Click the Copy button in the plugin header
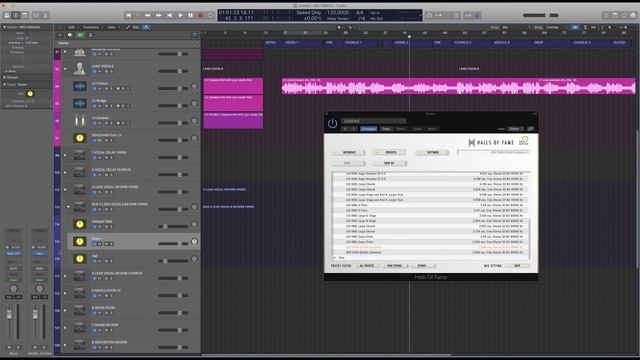 (x=386, y=129)
